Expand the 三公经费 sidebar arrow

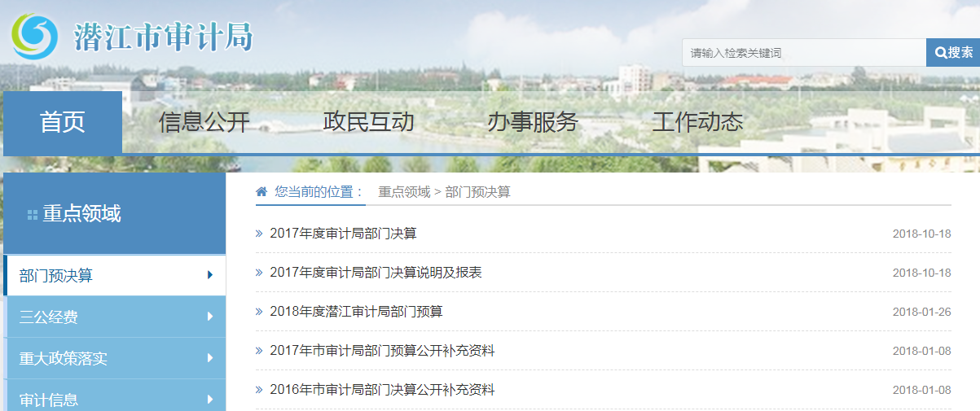click(210, 317)
